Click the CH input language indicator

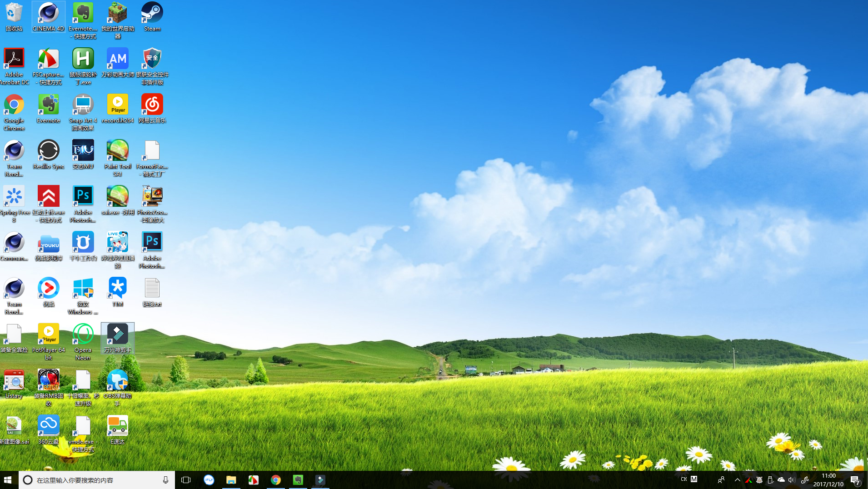click(684, 479)
